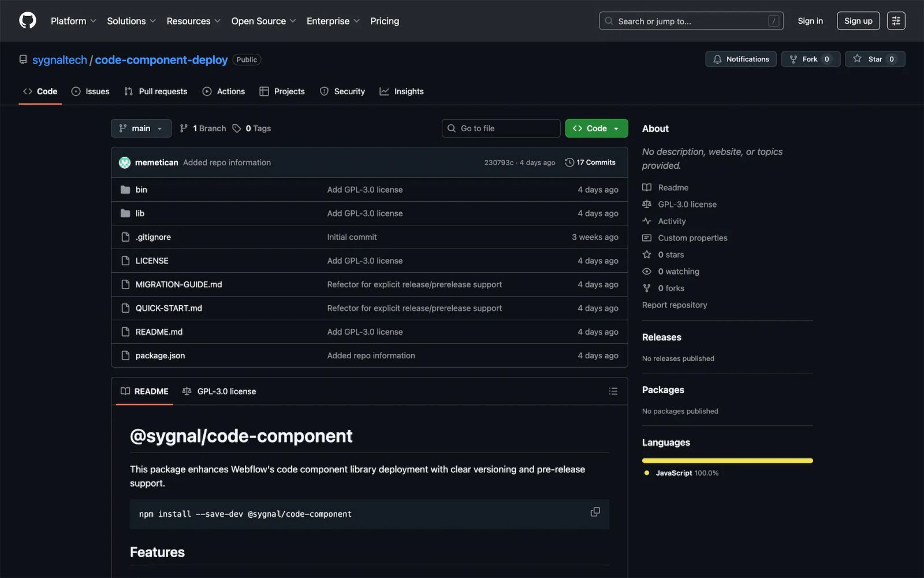Focus the Search or jump to field
The height and width of the screenshot is (578, 924).
691,21
